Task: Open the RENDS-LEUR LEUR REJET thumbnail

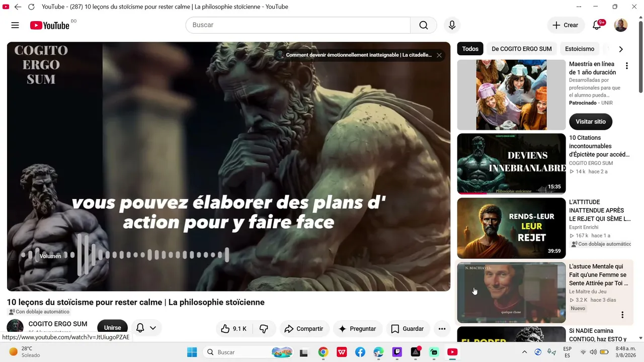Action: point(511,228)
